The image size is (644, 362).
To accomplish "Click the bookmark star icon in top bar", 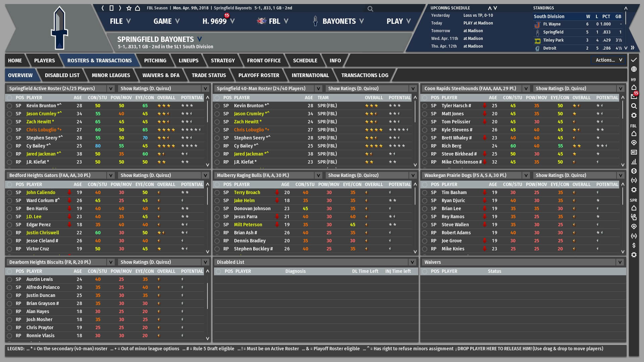I will point(129,8).
